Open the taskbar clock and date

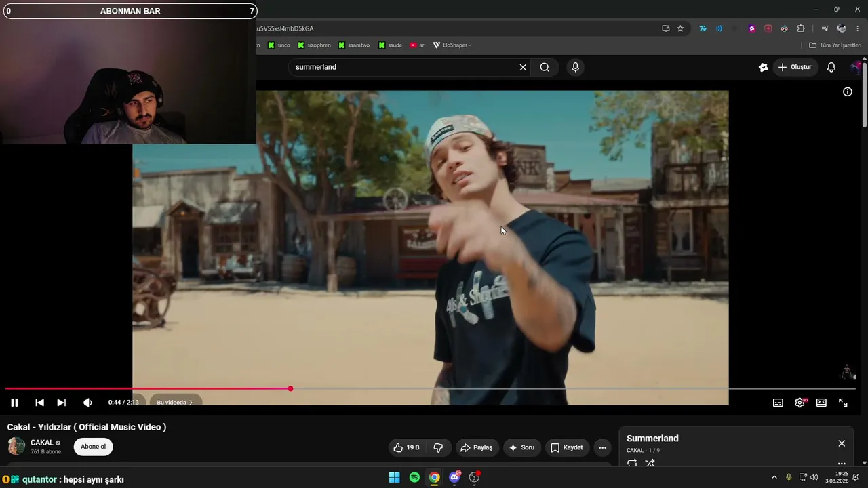(x=837, y=477)
